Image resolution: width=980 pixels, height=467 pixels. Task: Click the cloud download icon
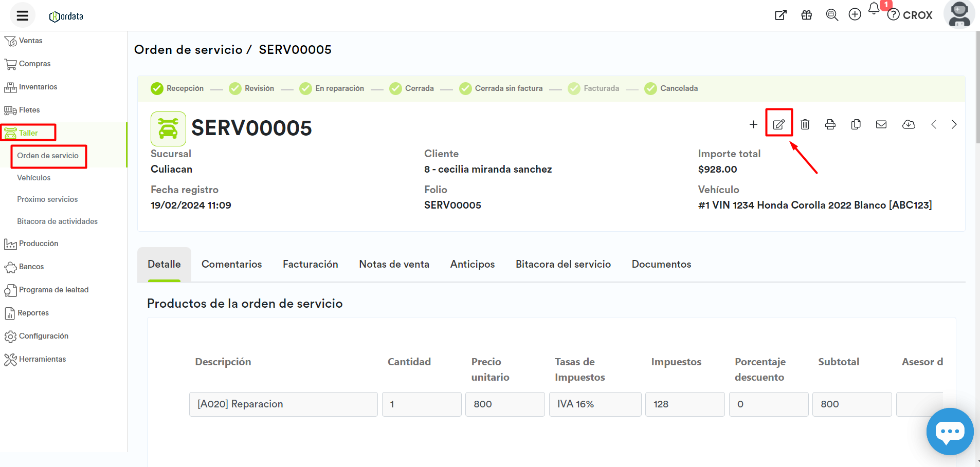tap(909, 125)
